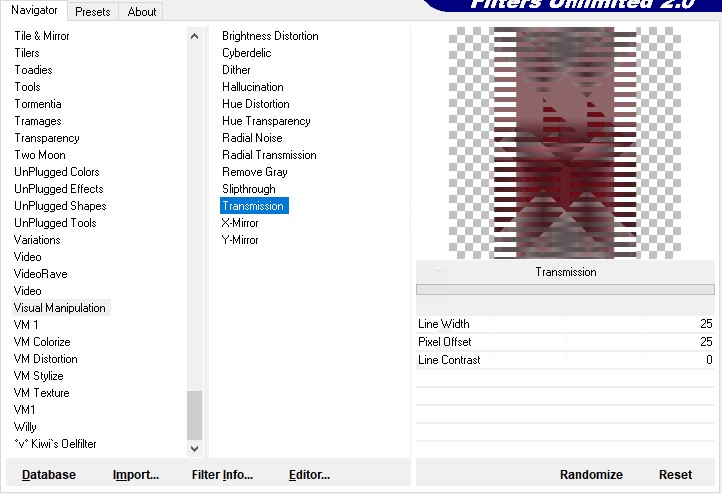Click the Randomize button

[591, 475]
